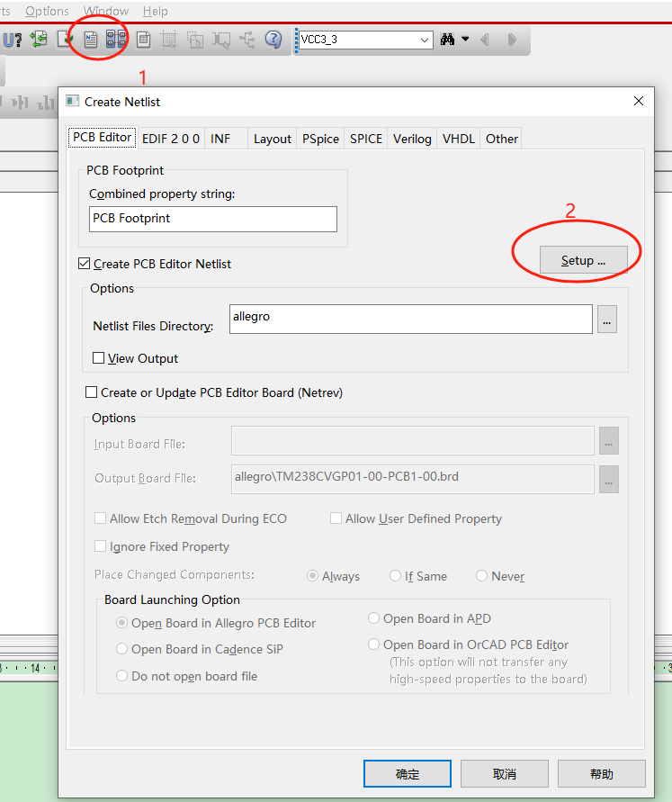This screenshot has height=802, width=672.
Task: Toggle Allow Etch Removal During ECO
Action: click(x=100, y=518)
